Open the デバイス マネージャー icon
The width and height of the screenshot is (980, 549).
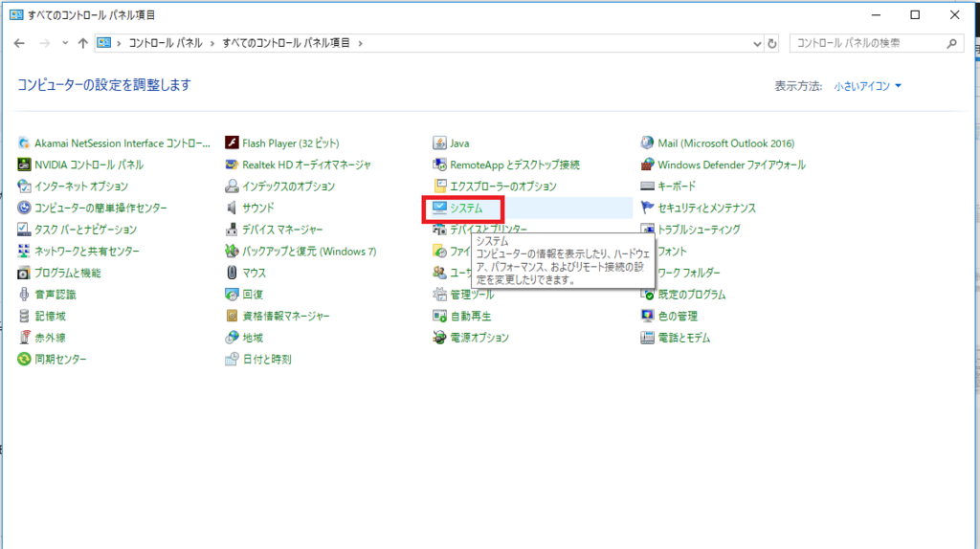232,230
